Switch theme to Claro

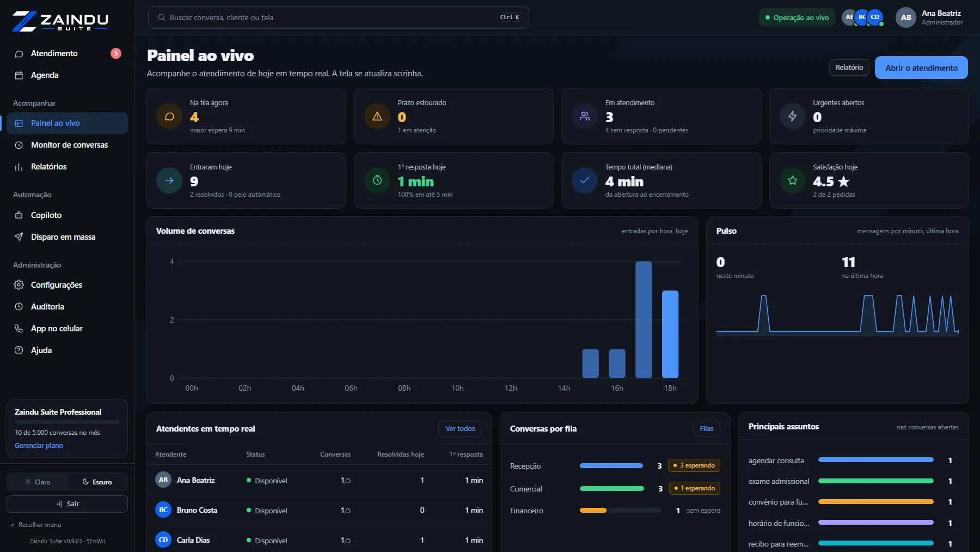tap(37, 482)
